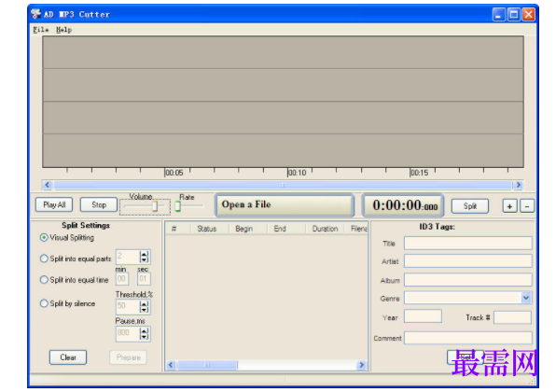Click the Year input field
This screenshot has width=556, height=392.
(423, 316)
